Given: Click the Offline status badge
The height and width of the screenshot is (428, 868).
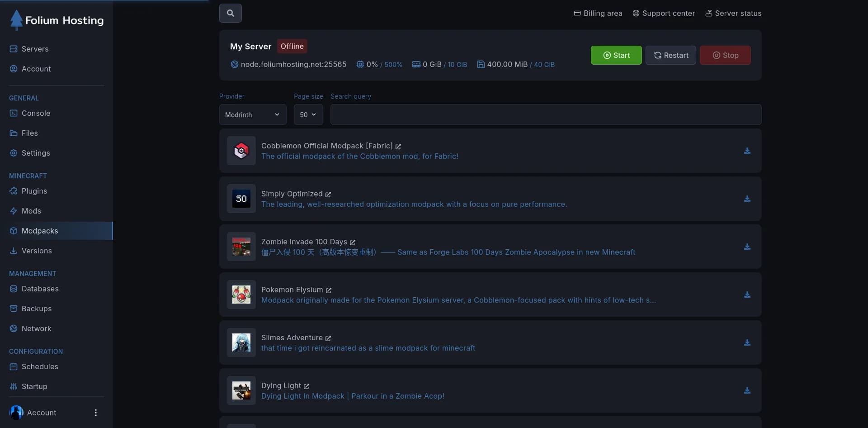Looking at the screenshot, I should pyautogui.click(x=292, y=46).
